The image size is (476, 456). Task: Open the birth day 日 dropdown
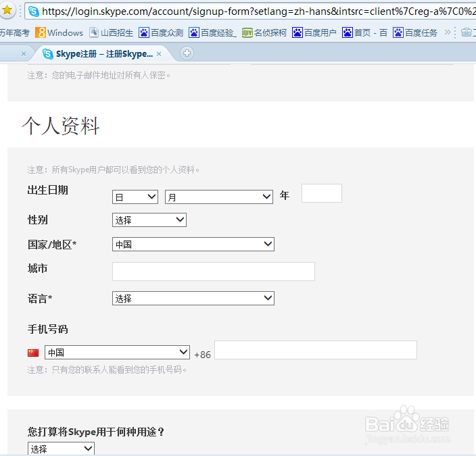pos(135,197)
